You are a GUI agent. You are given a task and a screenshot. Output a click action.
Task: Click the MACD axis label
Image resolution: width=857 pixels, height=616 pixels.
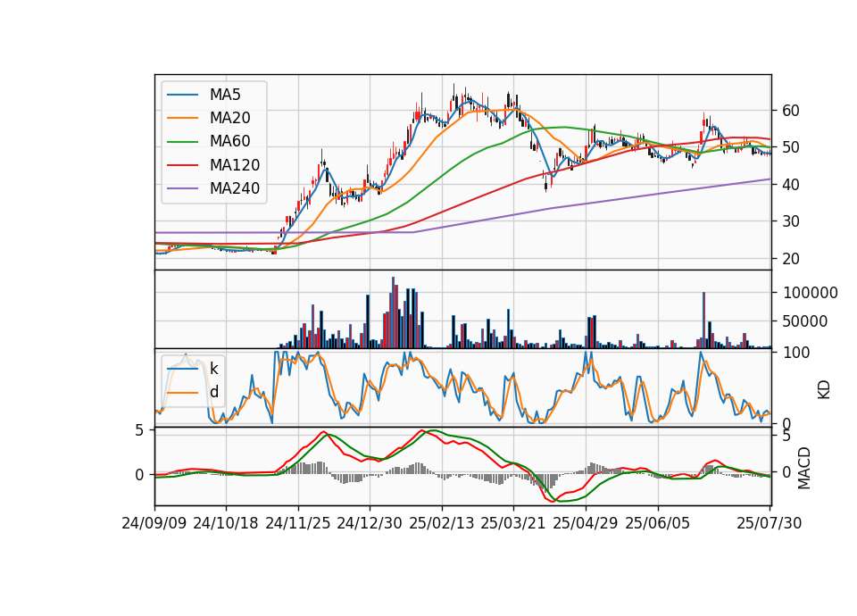804,468
